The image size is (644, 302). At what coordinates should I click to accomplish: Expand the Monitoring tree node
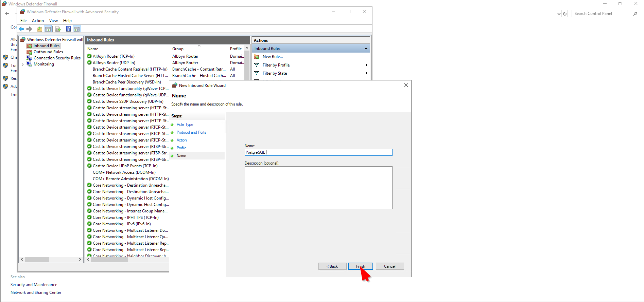tap(22, 64)
